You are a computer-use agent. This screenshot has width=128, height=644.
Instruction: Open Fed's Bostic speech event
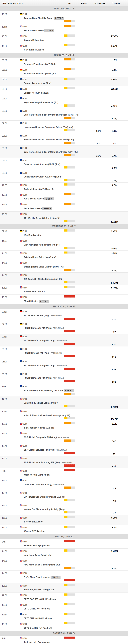click(34, 199)
